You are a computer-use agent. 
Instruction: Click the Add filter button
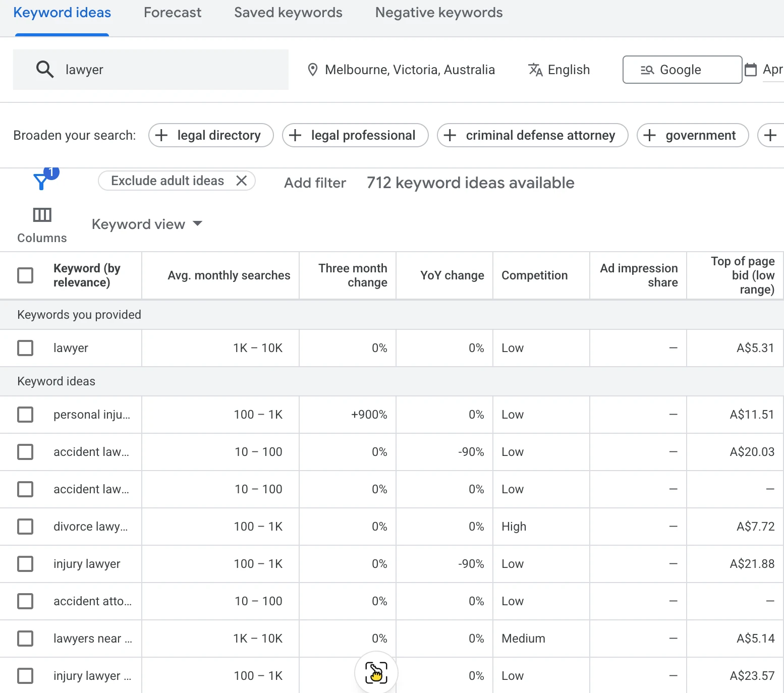pos(314,183)
